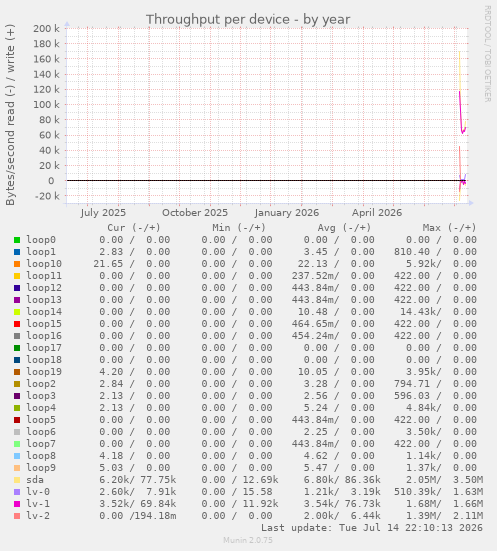Click the 'July 2025' x-axis label
This screenshot has width=497, height=551.
click(103, 213)
